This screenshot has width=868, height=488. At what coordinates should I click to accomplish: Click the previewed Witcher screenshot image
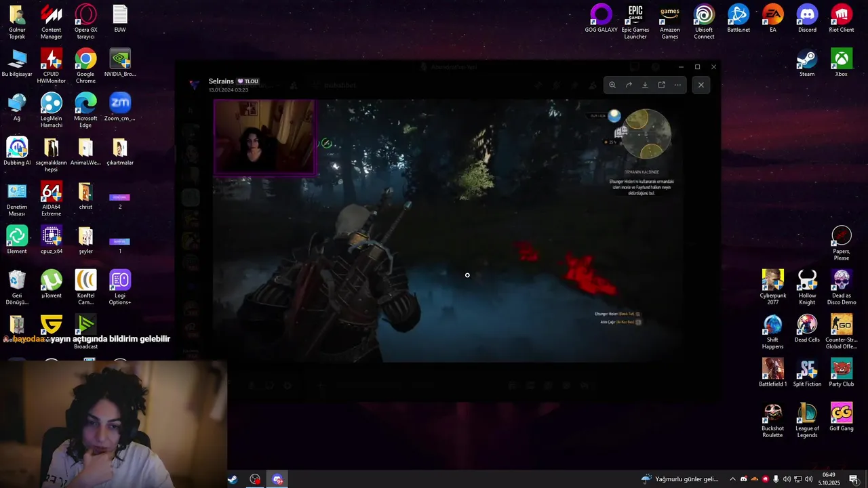pos(449,230)
